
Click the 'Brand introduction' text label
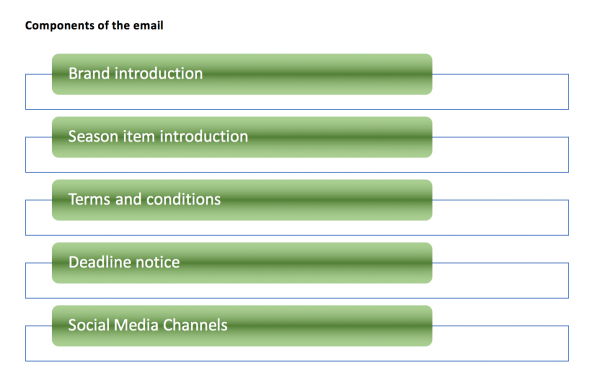tap(135, 73)
